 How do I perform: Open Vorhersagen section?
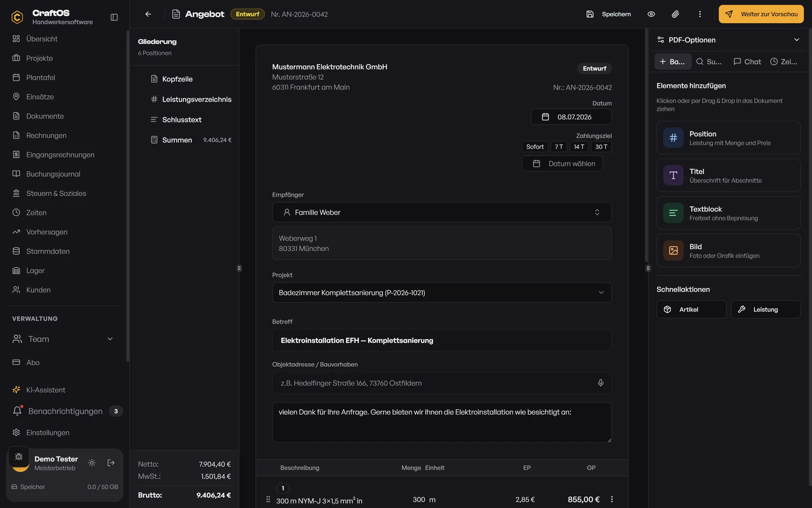click(x=63, y=232)
